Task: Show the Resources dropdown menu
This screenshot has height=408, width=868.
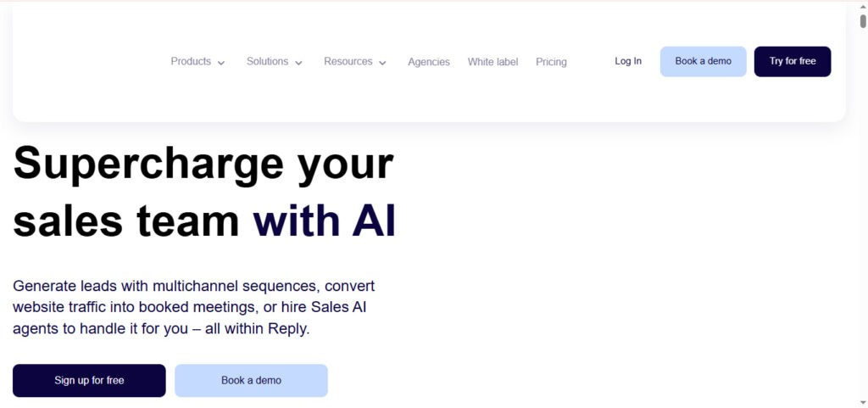Action: pos(348,62)
